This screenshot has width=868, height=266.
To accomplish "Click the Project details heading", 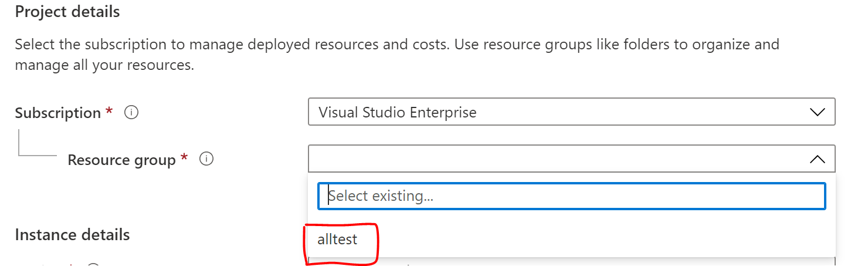I will (67, 12).
